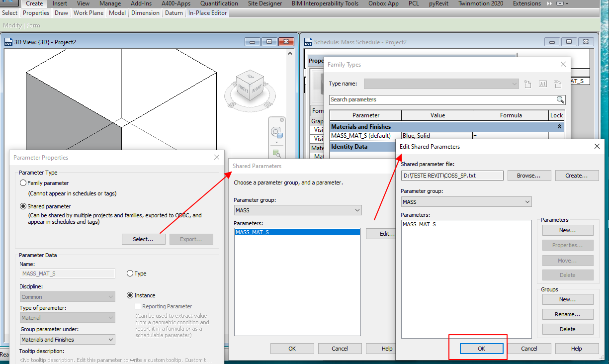
Task: Select the Family parameter radio button
Action: pyautogui.click(x=23, y=183)
